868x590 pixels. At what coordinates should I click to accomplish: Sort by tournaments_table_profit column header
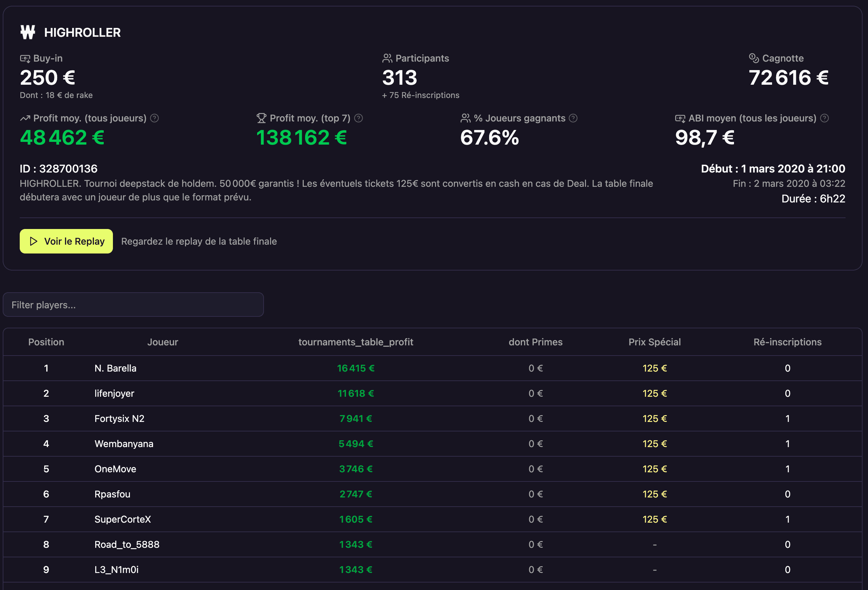pyautogui.click(x=355, y=342)
